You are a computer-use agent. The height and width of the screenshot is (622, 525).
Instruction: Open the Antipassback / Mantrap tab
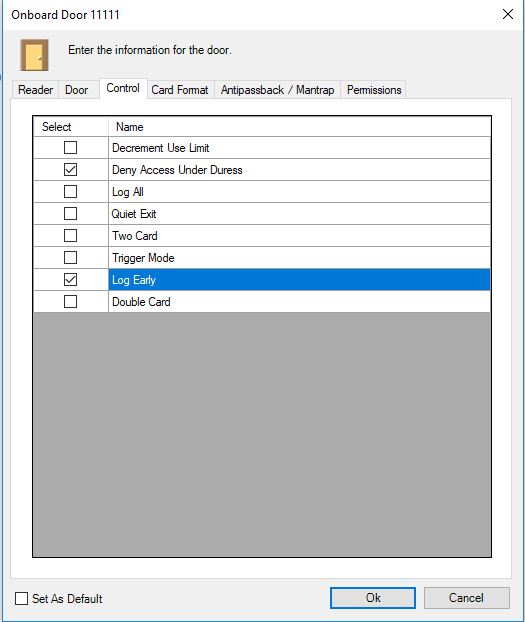277,90
